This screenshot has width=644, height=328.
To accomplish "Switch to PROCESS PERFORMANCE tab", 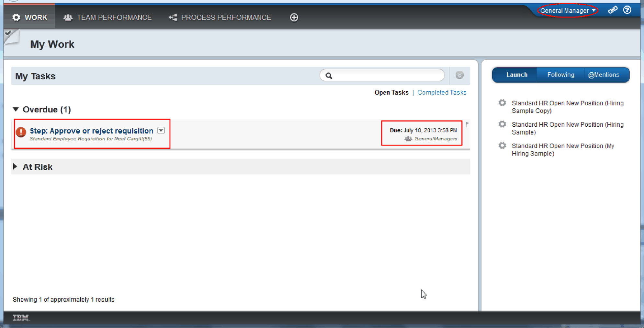I will coord(220,18).
